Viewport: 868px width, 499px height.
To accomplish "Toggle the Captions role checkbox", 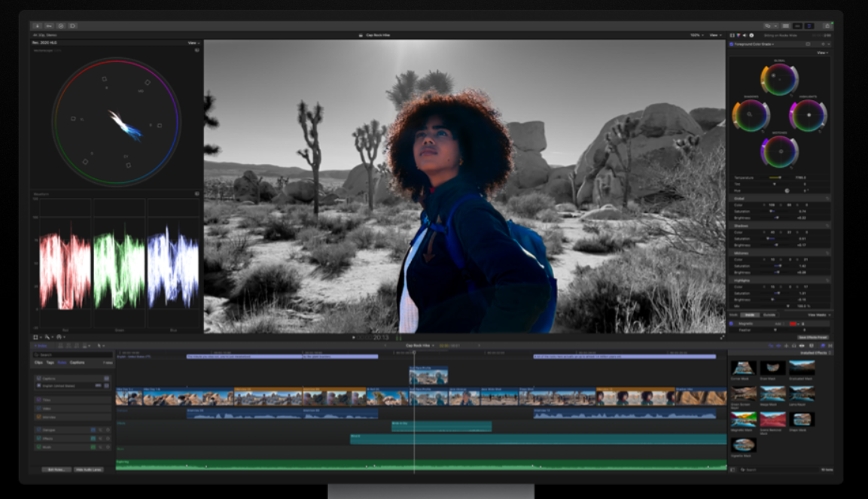I will pyautogui.click(x=38, y=379).
